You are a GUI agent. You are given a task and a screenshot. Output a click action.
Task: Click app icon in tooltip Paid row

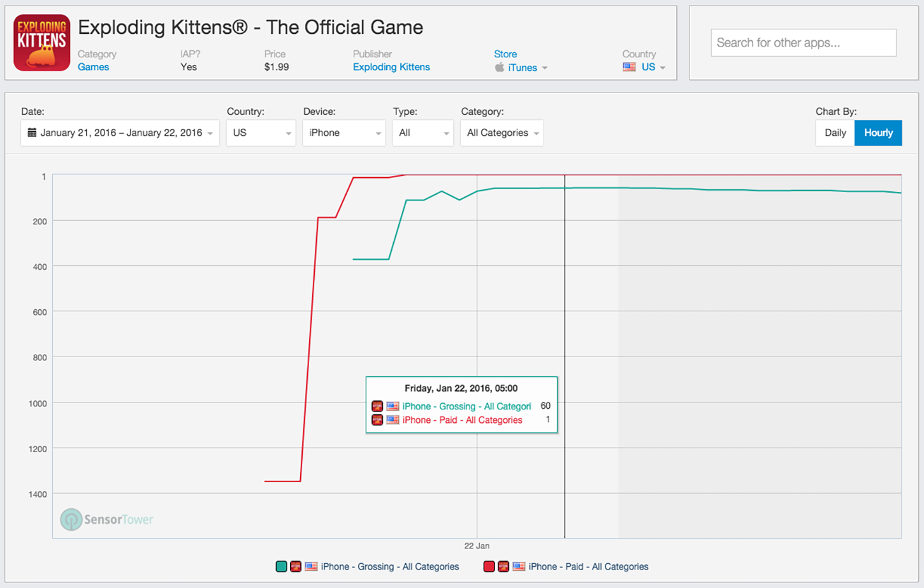coord(377,420)
